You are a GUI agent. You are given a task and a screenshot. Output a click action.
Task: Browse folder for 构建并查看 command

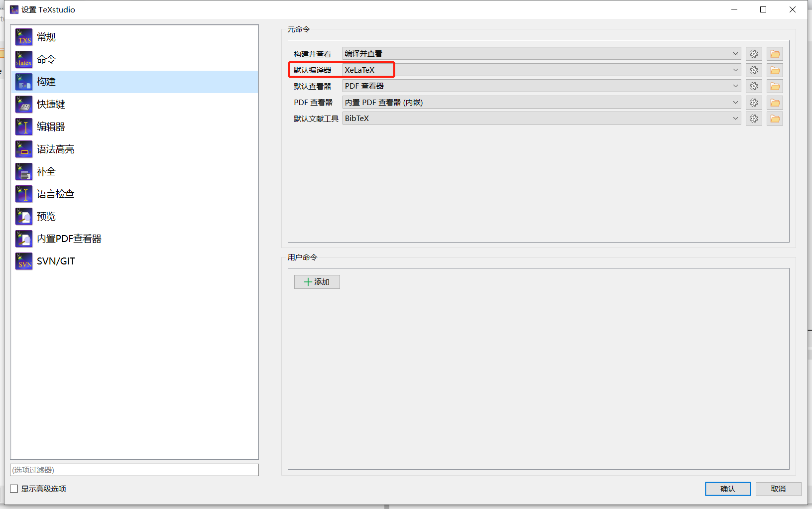tap(775, 54)
